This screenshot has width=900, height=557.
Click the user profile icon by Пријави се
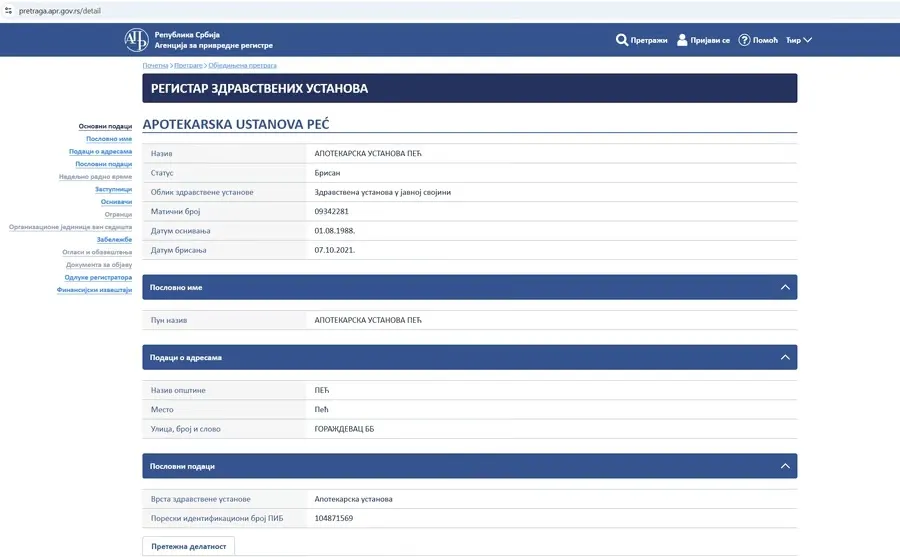pyautogui.click(x=682, y=40)
